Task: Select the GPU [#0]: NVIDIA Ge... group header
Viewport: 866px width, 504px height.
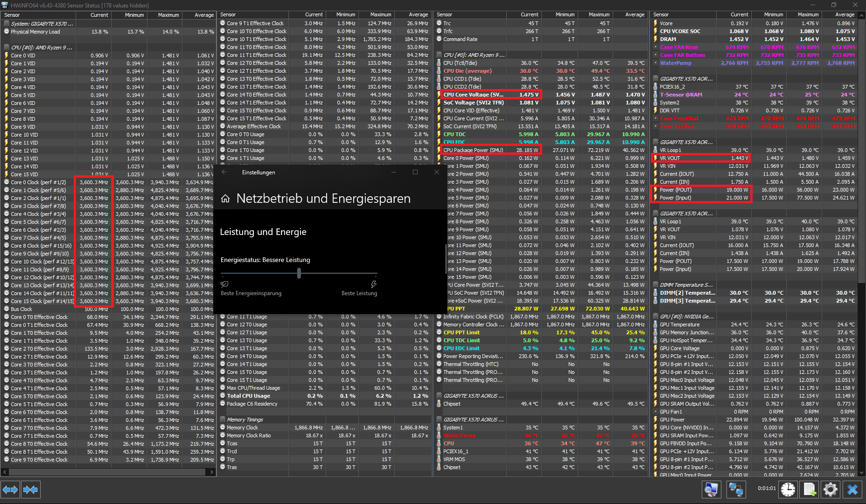Action: (x=754, y=317)
